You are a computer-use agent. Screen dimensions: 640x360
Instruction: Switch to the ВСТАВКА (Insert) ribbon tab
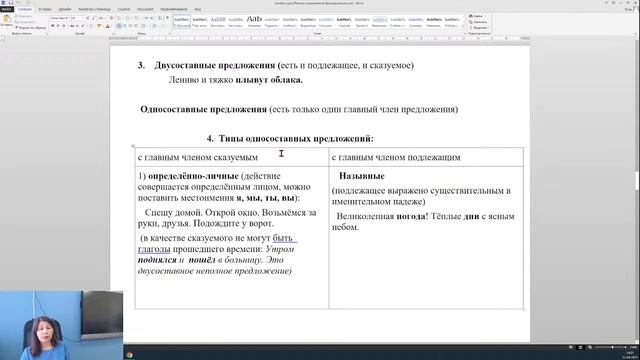click(x=44, y=9)
